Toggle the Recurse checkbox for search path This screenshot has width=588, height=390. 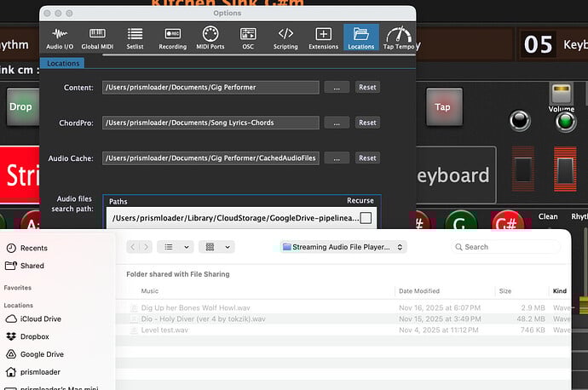pyautogui.click(x=366, y=218)
